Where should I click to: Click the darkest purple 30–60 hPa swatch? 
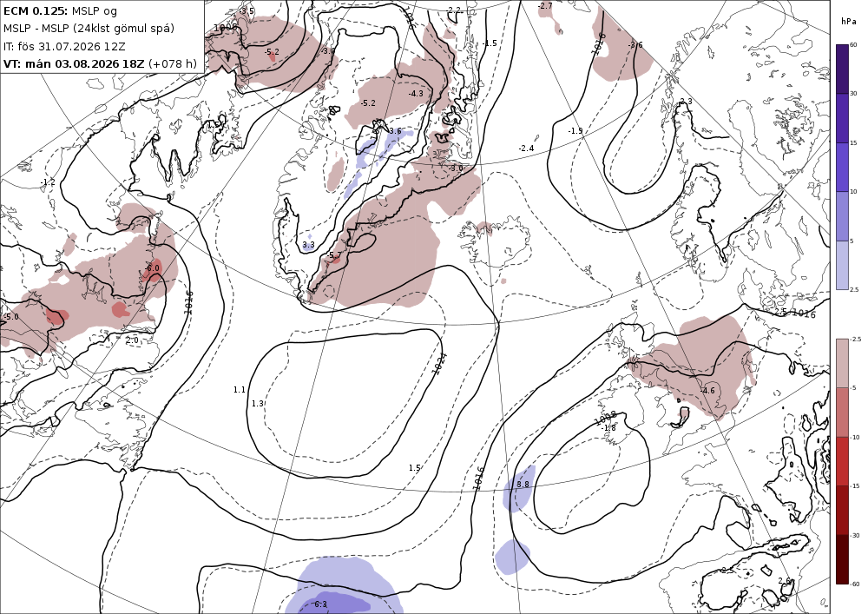[842, 69]
